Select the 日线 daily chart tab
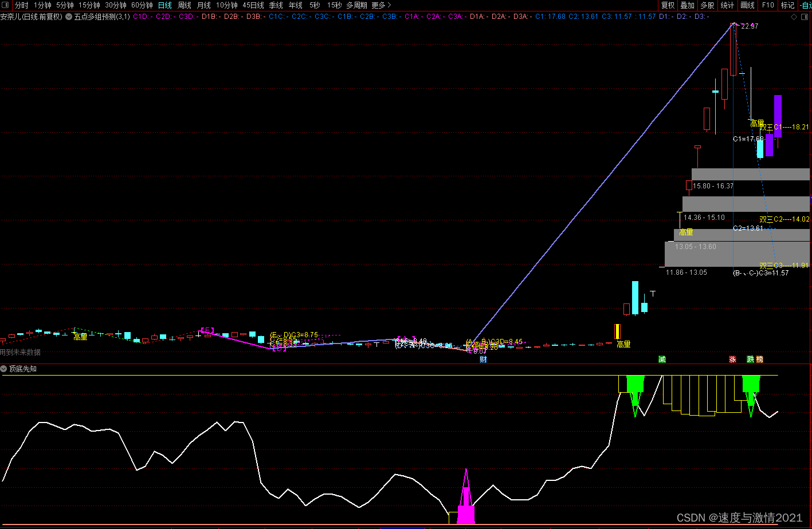This screenshot has height=529, width=812. [165, 5]
